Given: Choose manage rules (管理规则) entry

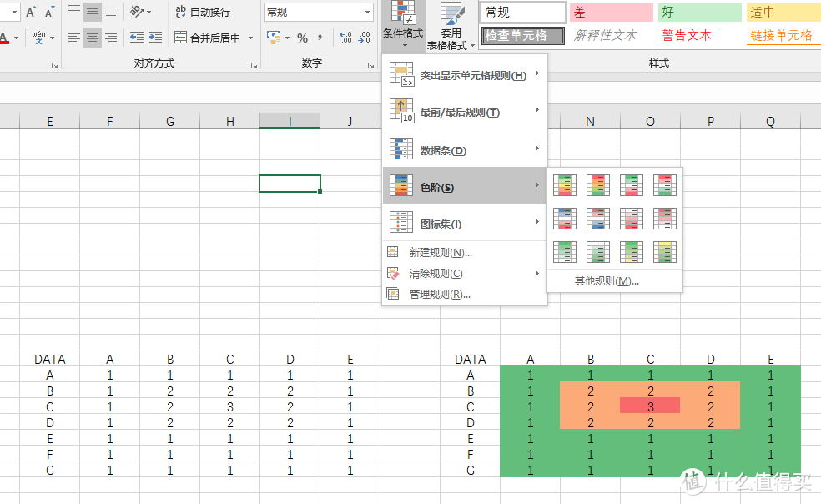Looking at the screenshot, I should pos(439,294).
